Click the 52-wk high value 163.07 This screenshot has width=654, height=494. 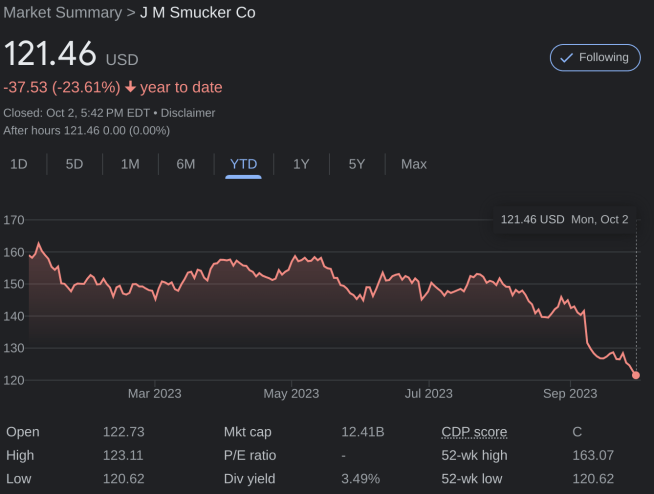[x=593, y=455]
